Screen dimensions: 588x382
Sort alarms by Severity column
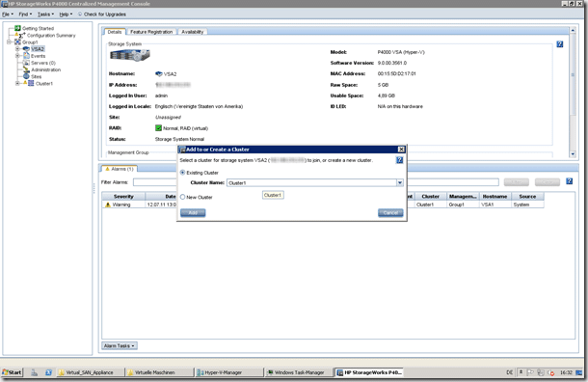point(123,196)
